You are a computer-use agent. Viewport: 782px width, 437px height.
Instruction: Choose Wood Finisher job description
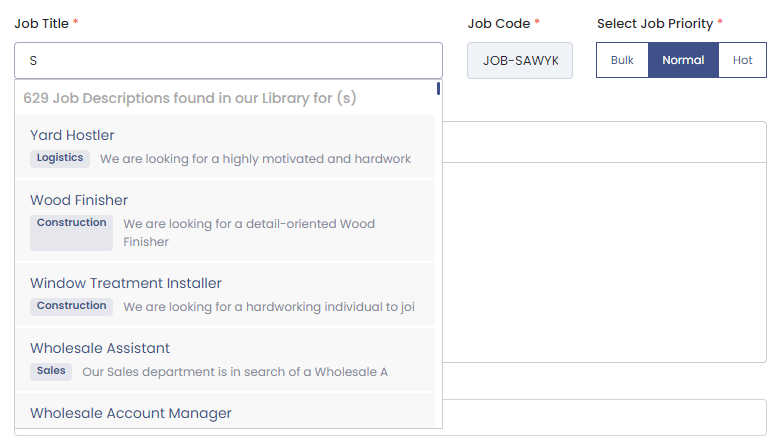pos(79,200)
